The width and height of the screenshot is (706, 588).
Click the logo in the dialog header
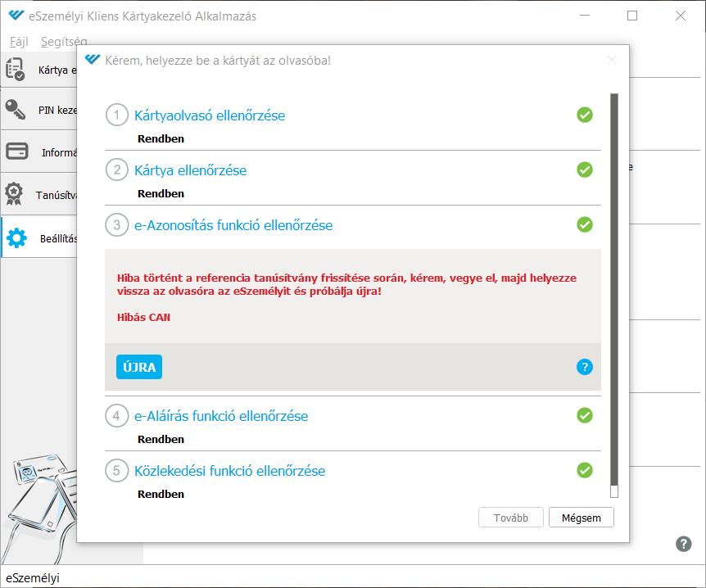pos(93,60)
